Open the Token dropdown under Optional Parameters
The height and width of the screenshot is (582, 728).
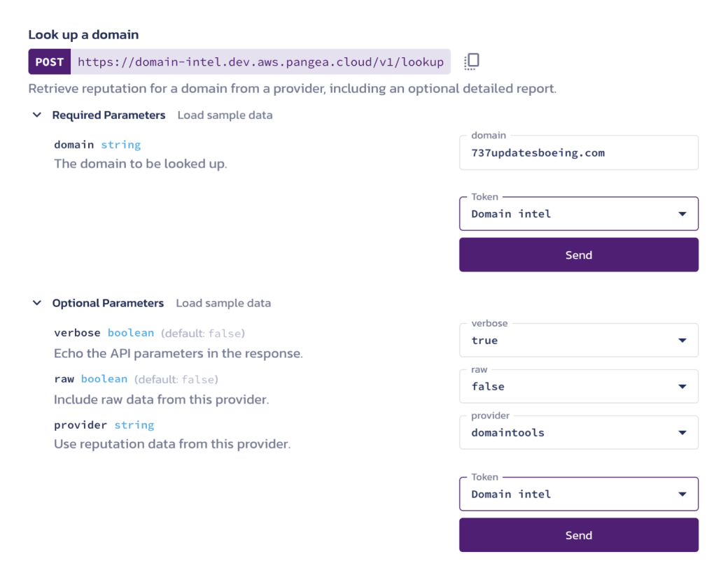pyautogui.click(x=578, y=495)
